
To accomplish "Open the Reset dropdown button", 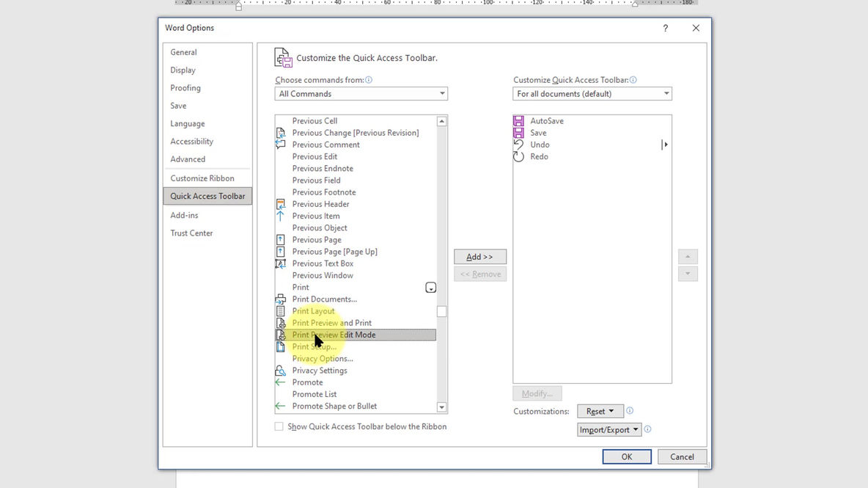I will pos(600,411).
